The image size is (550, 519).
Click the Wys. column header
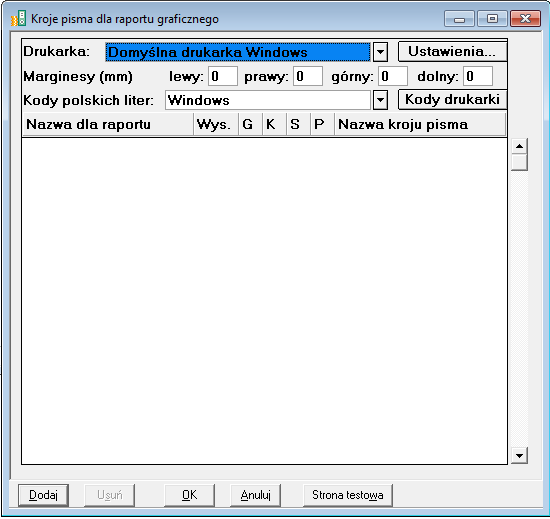216,124
